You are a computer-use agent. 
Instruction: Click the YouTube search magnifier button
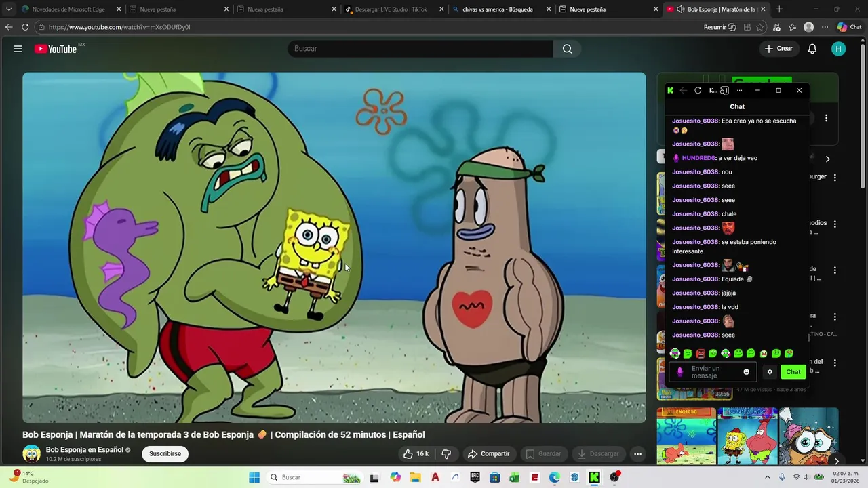[567, 49]
